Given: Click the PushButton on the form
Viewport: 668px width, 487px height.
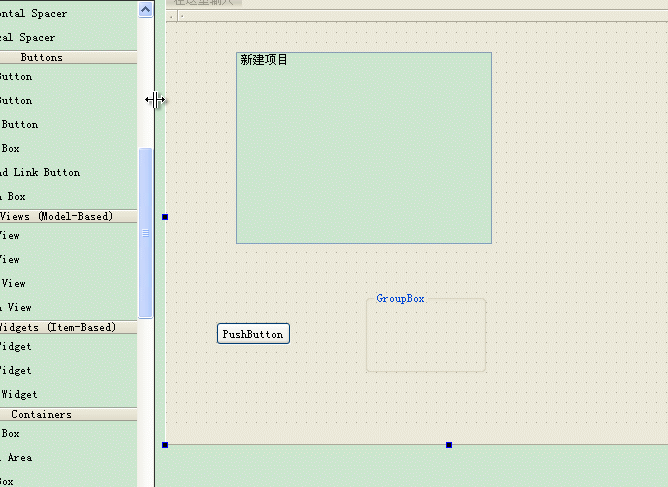Looking at the screenshot, I should point(253,334).
